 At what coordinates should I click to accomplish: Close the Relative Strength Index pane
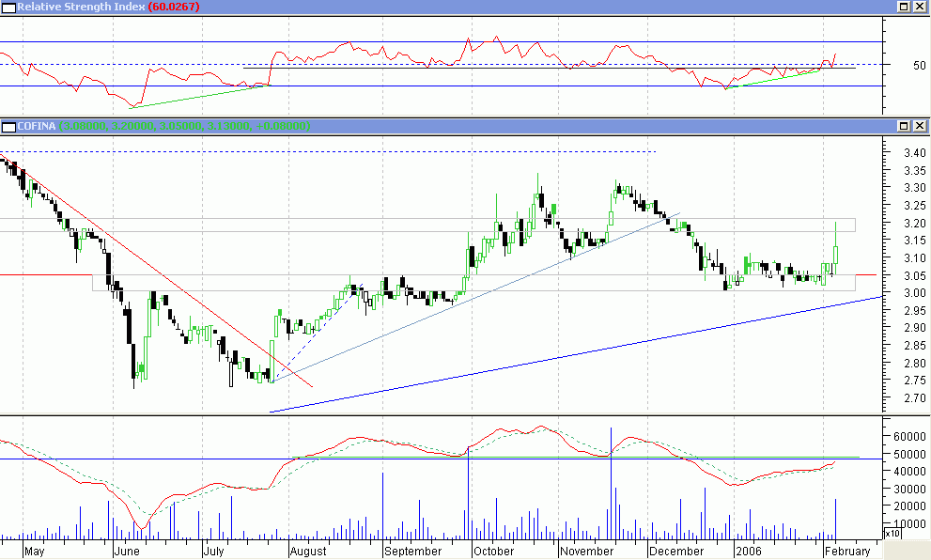pyautogui.click(x=919, y=7)
